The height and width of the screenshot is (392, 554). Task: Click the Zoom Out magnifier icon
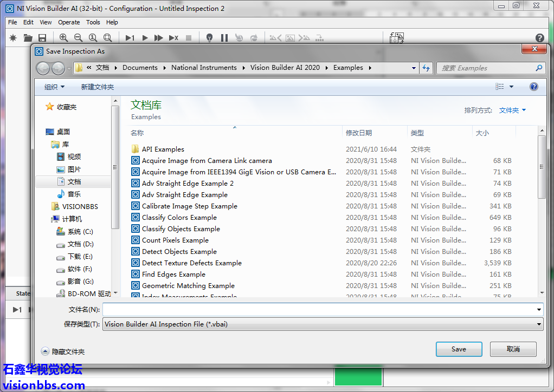point(78,38)
